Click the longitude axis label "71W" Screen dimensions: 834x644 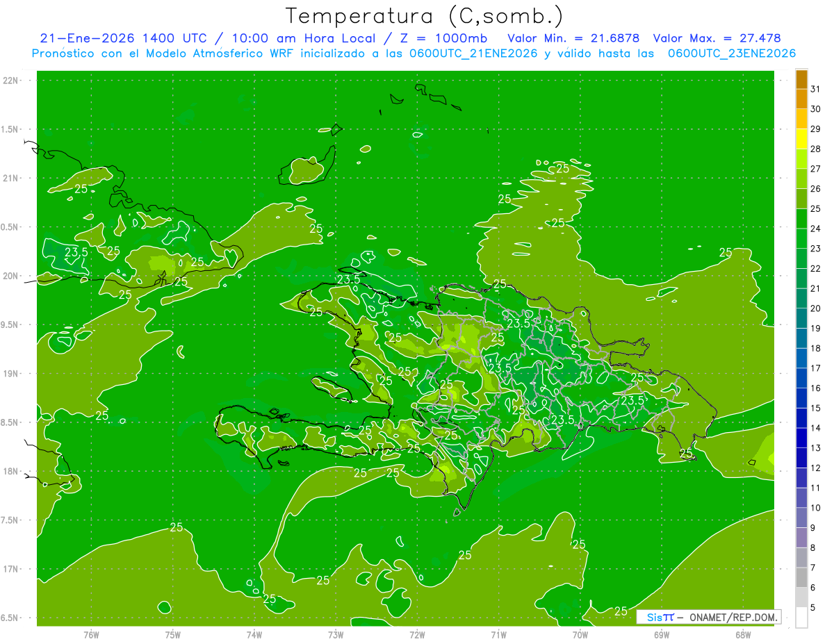[x=498, y=634]
